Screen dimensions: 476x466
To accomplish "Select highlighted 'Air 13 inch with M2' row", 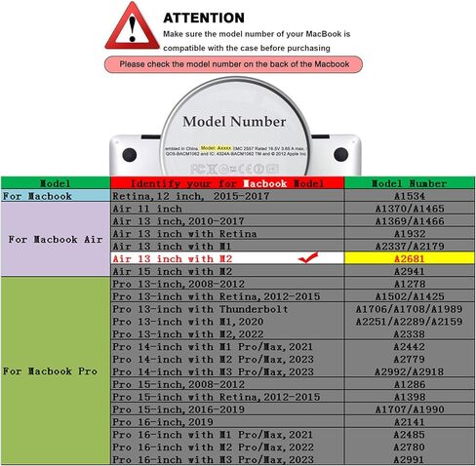I will click(227, 258).
